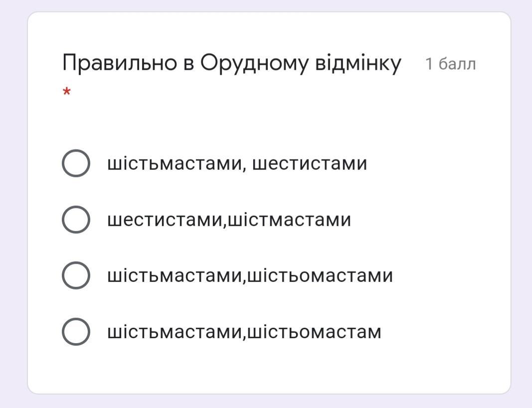Pick the first answer option in the list

pos(76,163)
